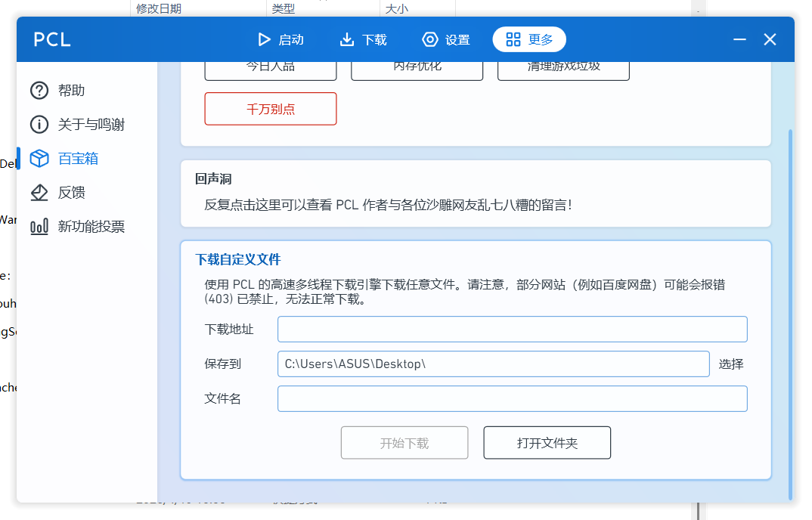Focus the 下载地址 URL input field
812x520 pixels.
[512, 330]
